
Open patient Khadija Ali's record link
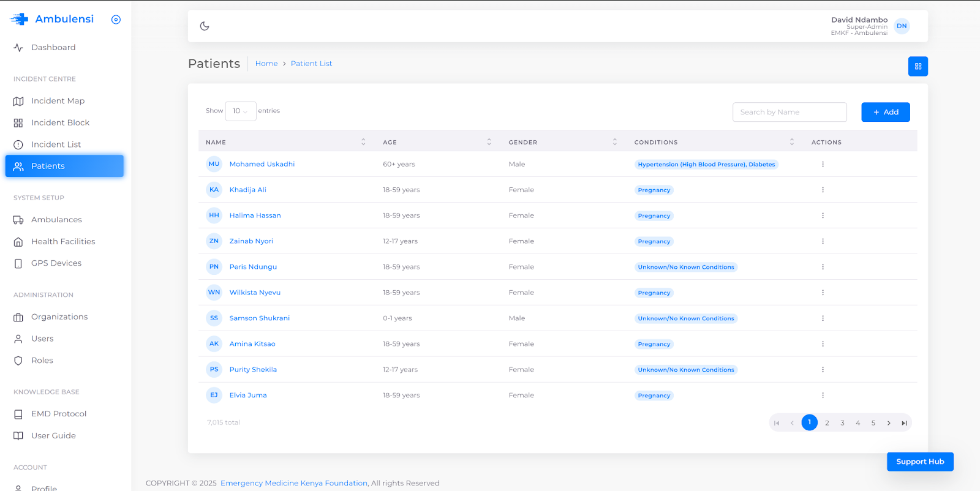pyautogui.click(x=247, y=190)
